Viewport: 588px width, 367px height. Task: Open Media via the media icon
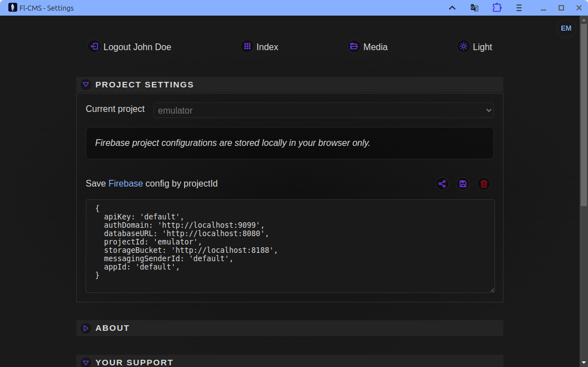pyautogui.click(x=354, y=47)
